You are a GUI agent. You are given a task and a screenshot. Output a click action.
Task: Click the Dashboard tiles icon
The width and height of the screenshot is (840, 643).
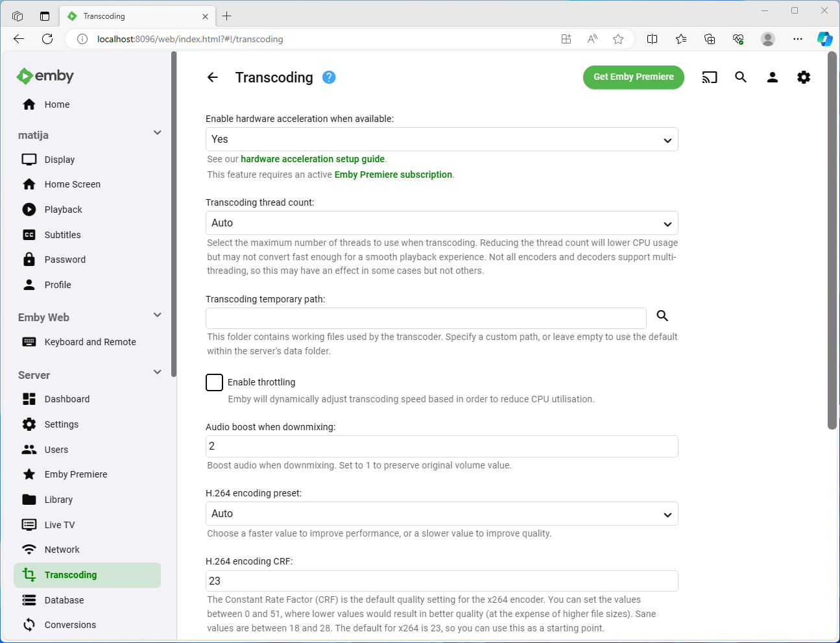click(29, 399)
